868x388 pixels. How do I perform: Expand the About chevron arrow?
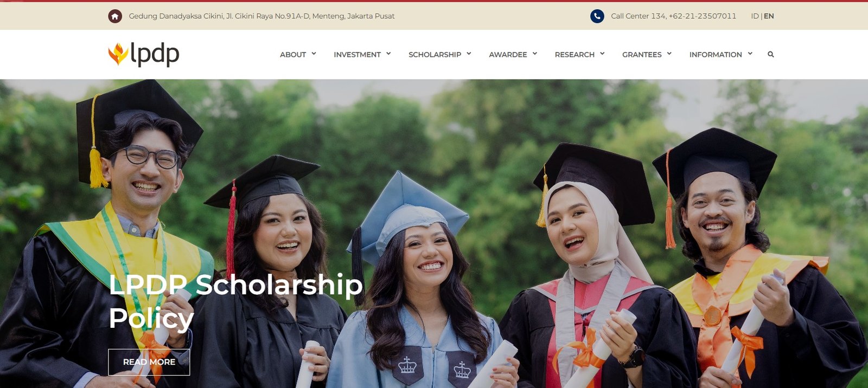coord(314,54)
